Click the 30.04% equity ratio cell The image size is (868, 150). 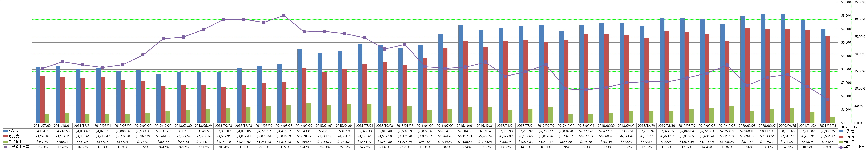(224, 147)
